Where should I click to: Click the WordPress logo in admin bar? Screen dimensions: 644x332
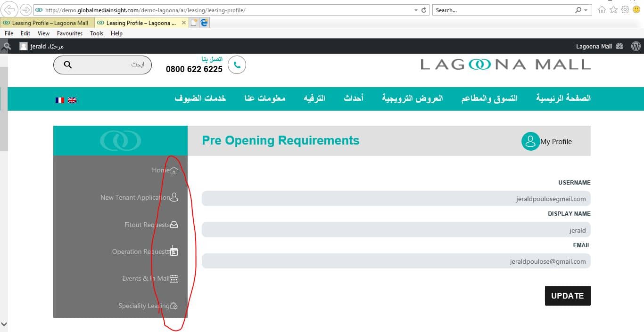tap(636, 46)
